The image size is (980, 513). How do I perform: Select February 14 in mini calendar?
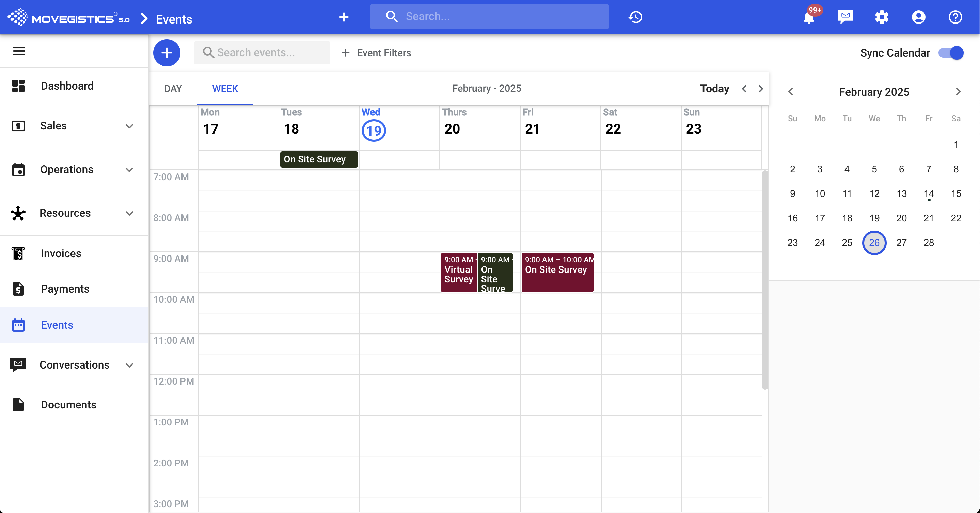(x=929, y=194)
